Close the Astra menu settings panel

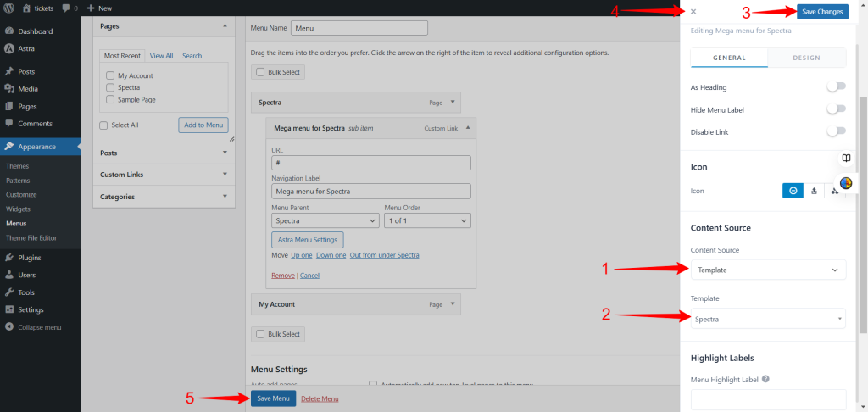[693, 12]
